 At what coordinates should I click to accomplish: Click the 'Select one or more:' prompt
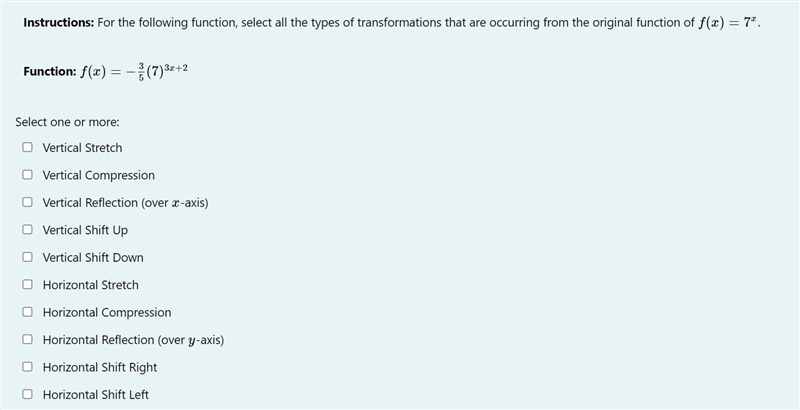coord(67,122)
